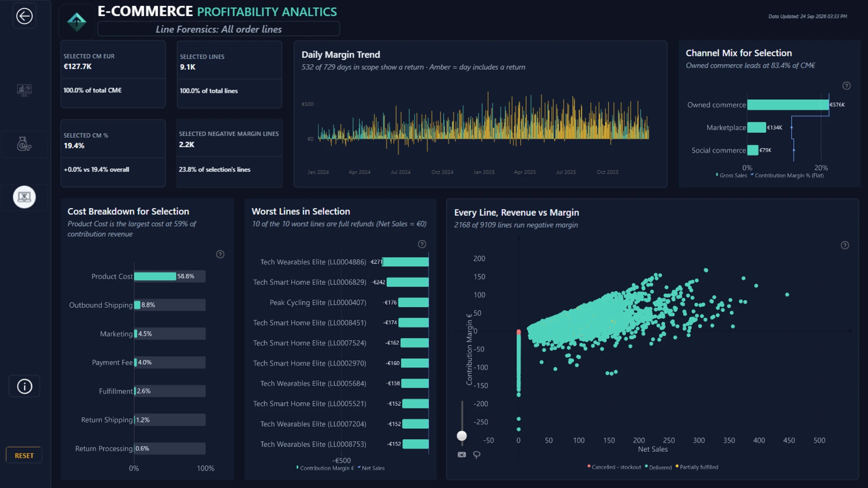Click the Outbound Shipping 8.8% bar
Viewport: 868px width, 488px height.
click(x=137, y=305)
